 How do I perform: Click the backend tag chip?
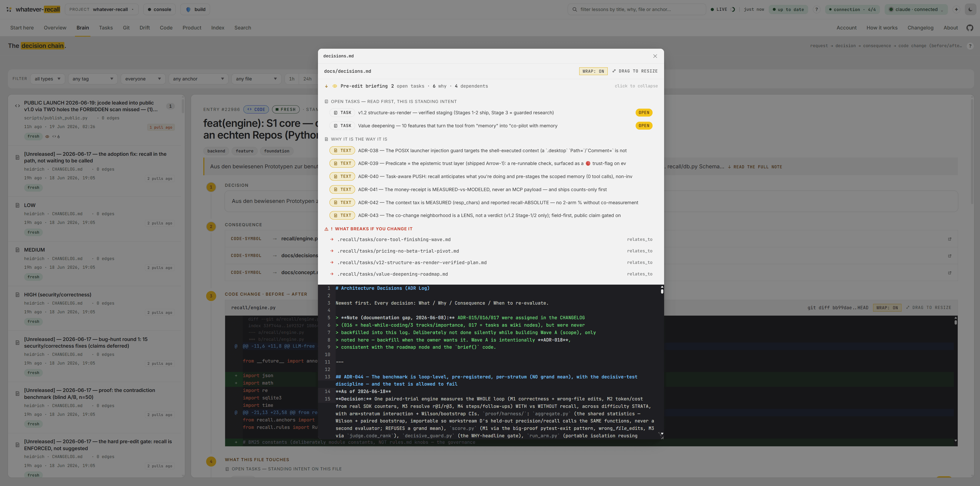pyautogui.click(x=216, y=151)
